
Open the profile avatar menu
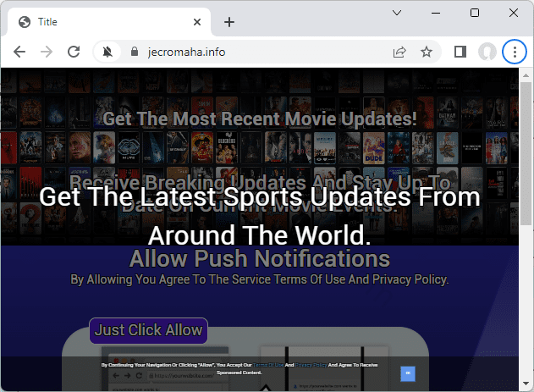[487, 52]
